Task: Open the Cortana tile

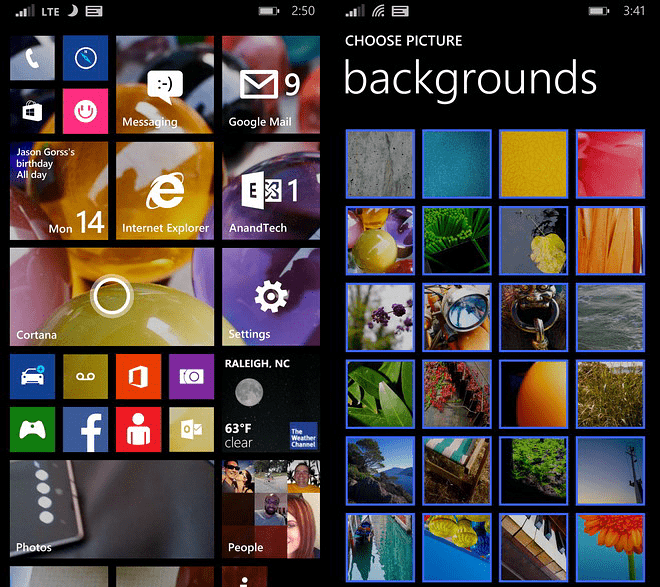Action: pos(112,297)
